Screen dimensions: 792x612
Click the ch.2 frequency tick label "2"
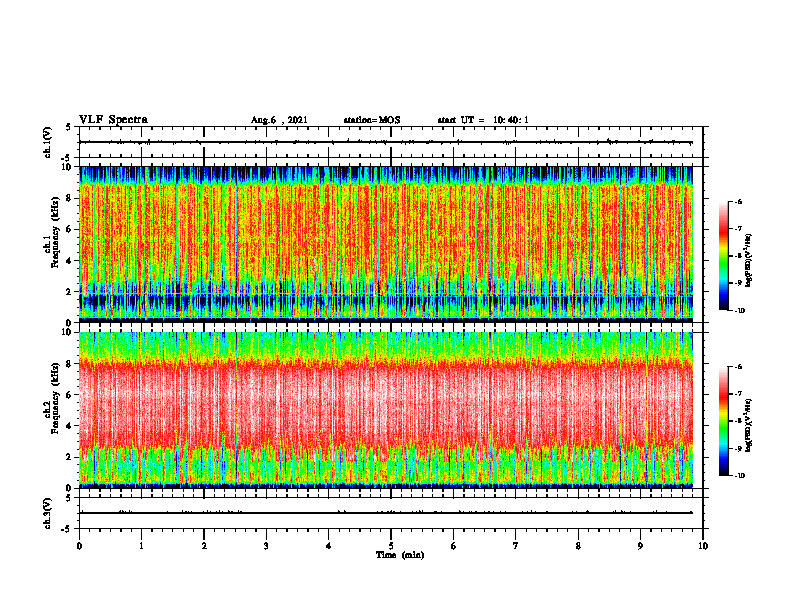tap(70, 457)
